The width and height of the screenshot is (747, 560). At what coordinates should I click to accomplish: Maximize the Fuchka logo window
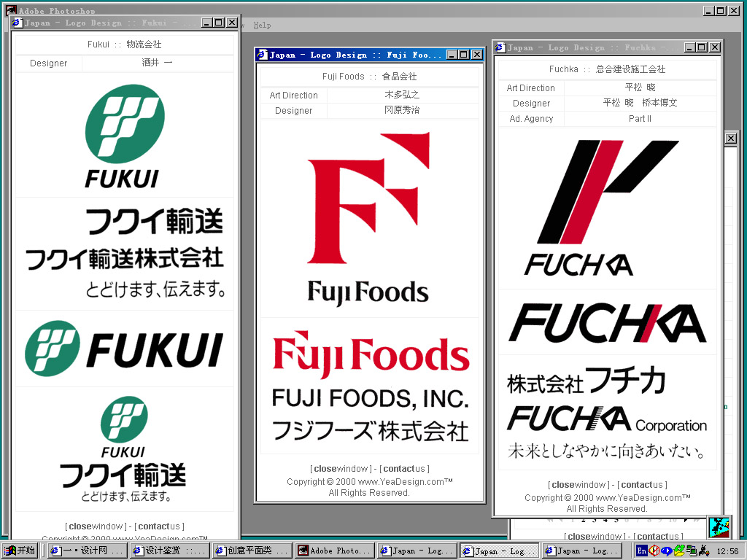coord(702,47)
